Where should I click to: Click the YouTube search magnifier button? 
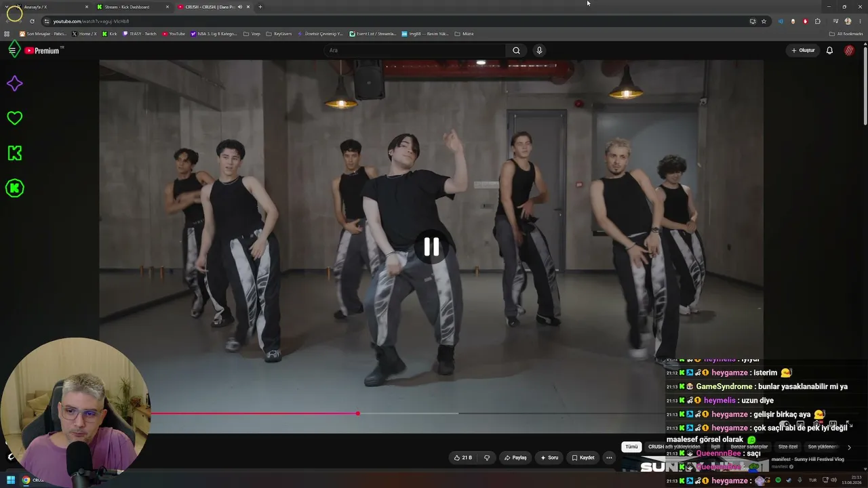tap(516, 50)
